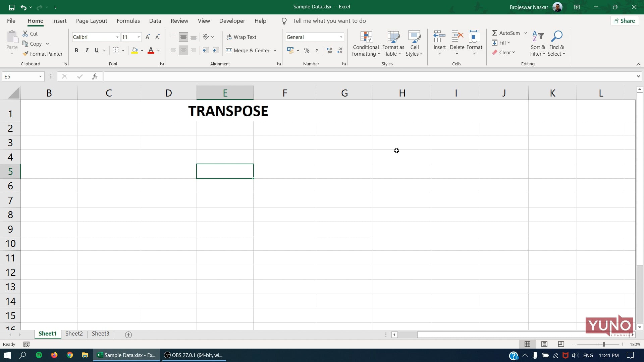Increase decimal places

(x=329, y=50)
